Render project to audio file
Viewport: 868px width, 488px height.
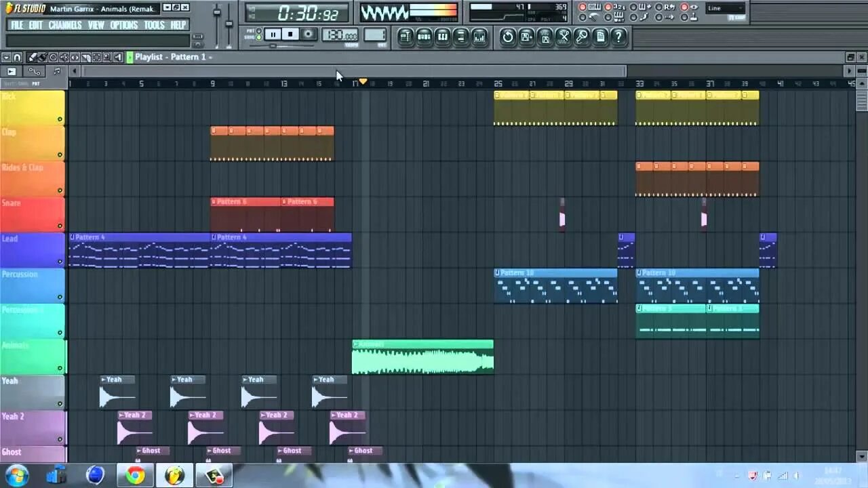545,37
